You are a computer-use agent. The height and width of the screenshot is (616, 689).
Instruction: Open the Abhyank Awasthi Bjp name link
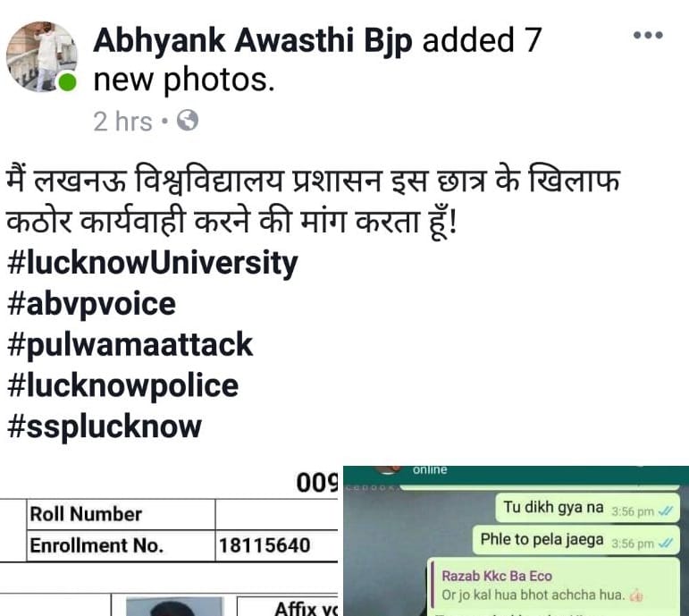pos(253,41)
